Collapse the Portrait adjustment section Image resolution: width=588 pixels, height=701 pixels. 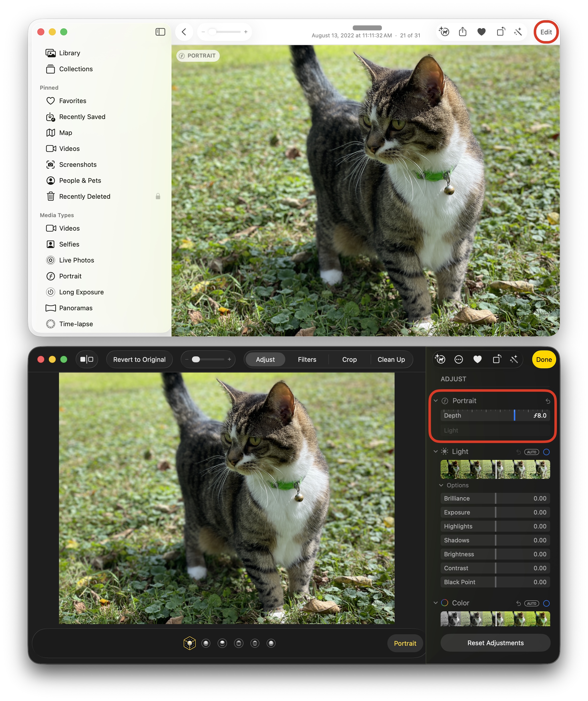(x=435, y=401)
